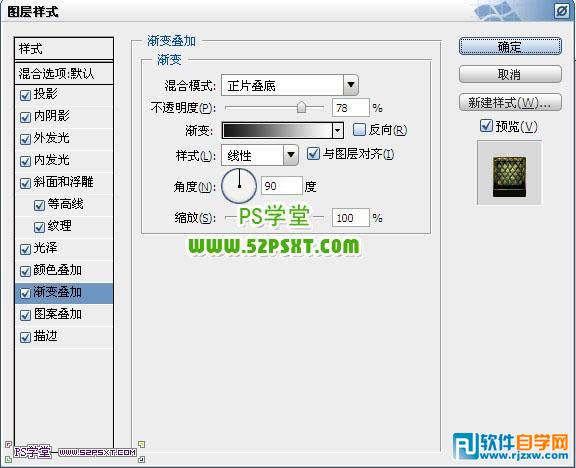
Task: Toggle the 内阴影 inner shadow checkbox
Action: pos(25,118)
